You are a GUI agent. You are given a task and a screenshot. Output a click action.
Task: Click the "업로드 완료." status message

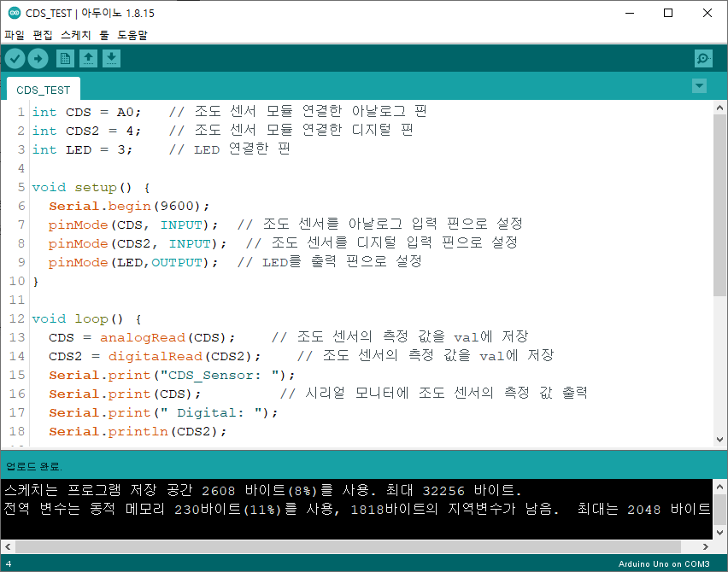pos(34,466)
